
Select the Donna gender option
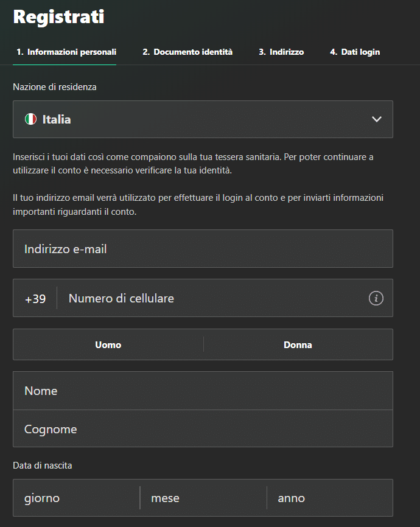click(x=298, y=344)
